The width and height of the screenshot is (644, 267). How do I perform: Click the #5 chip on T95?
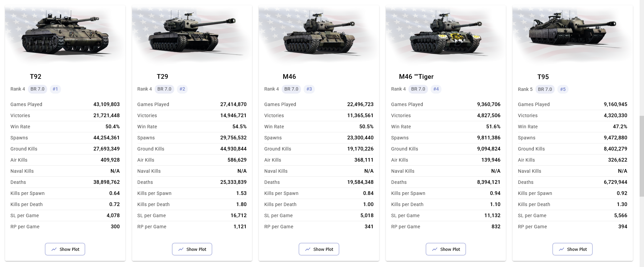click(x=563, y=89)
